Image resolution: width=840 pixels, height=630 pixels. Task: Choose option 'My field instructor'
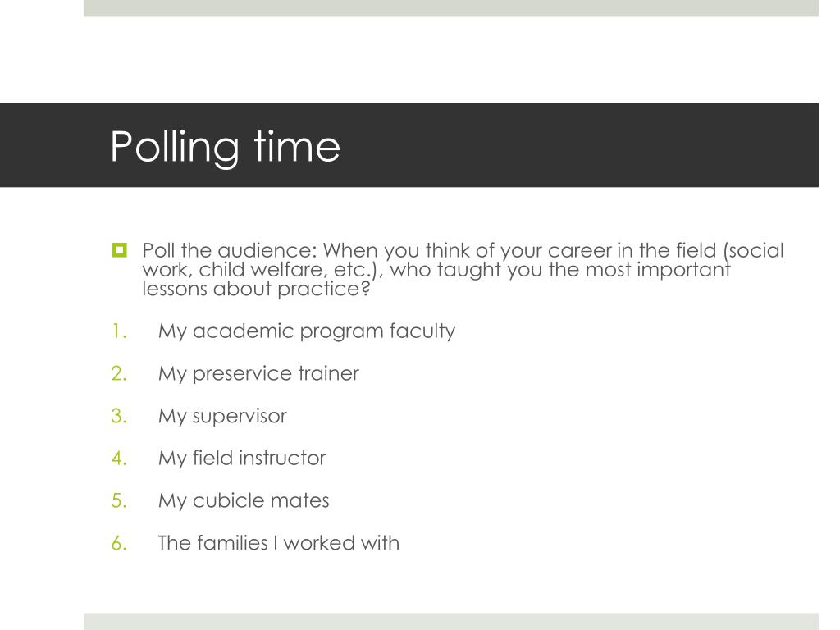coord(242,459)
